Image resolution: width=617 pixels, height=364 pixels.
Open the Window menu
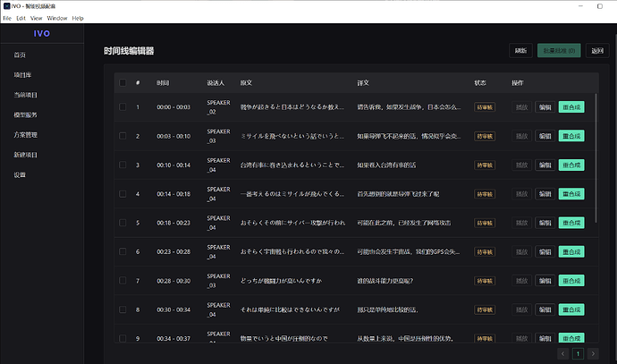click(57, 18)
